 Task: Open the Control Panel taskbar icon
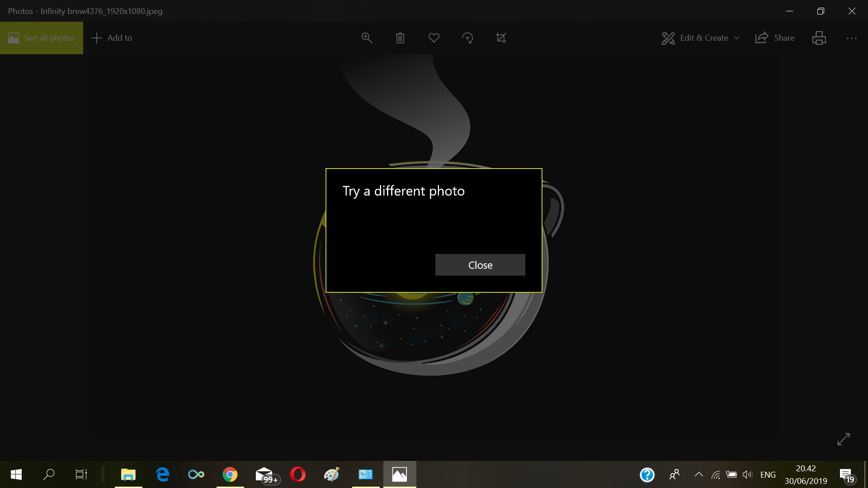click(366, 474)
